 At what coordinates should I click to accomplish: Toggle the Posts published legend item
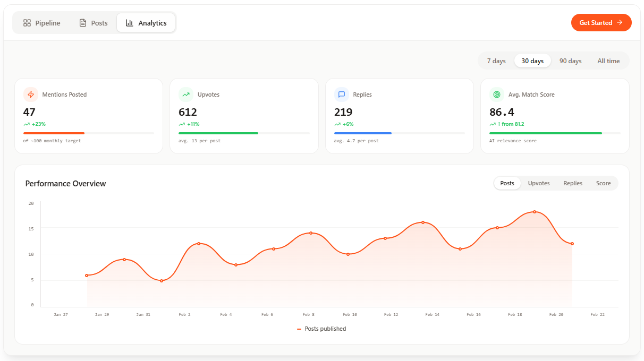point(322,329)
